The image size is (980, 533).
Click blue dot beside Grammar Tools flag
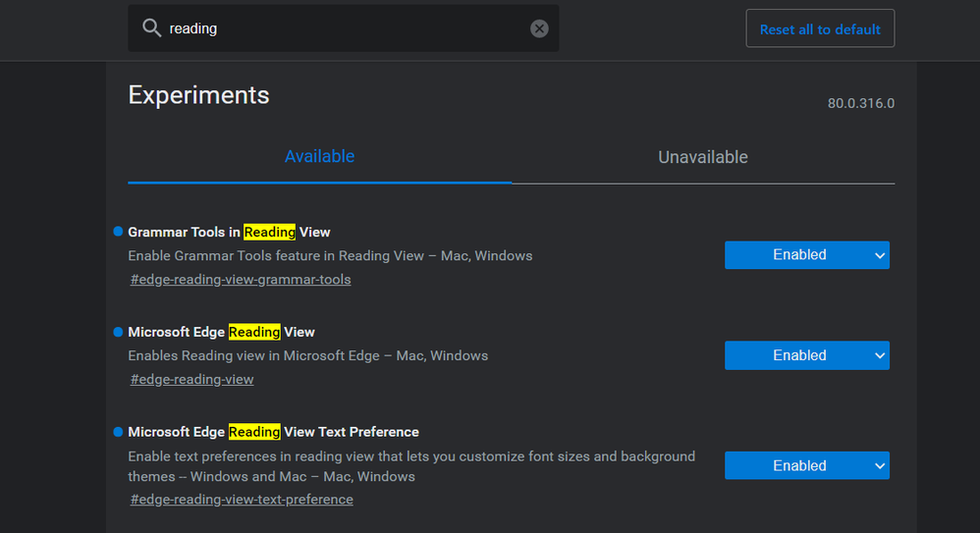coord(118,232)
